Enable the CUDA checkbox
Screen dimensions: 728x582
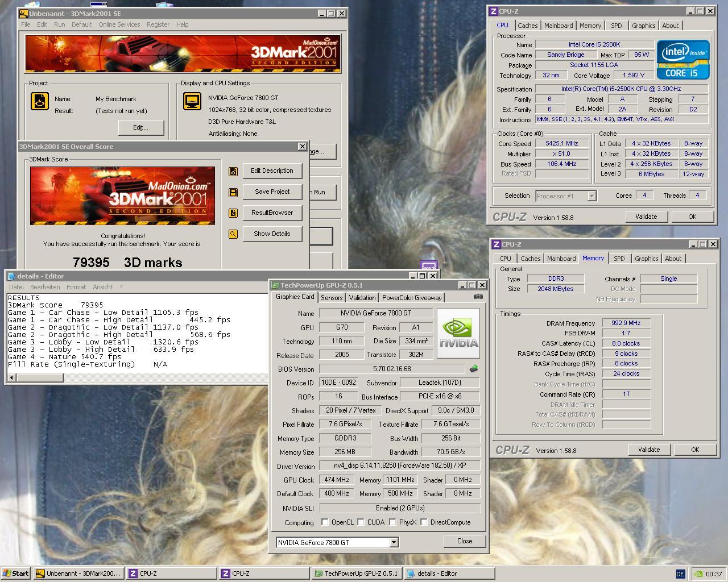tap(361, 522)
